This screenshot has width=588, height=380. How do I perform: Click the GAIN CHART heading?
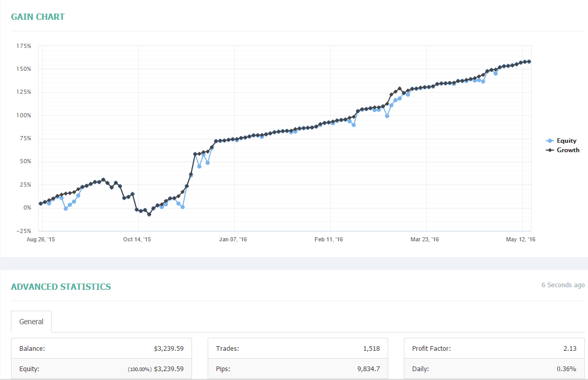coord(38,17)
